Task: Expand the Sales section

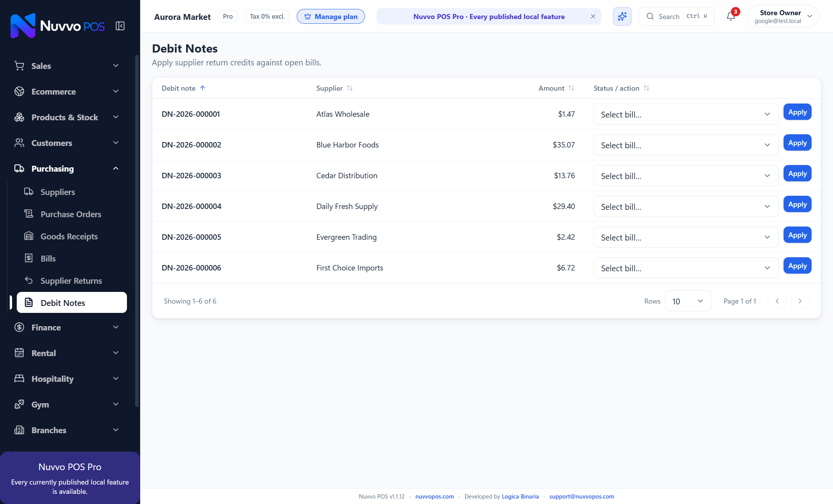Action: 116,66
